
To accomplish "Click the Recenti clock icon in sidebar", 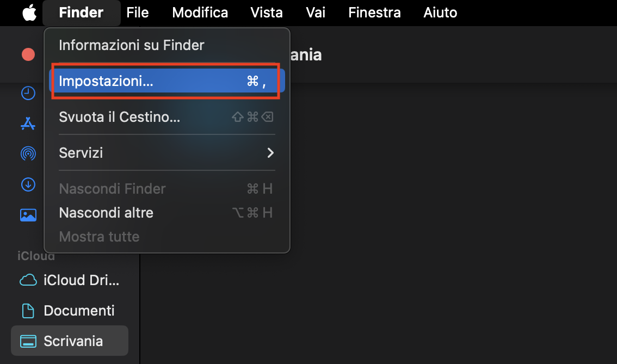I will (x=28, y=92).
